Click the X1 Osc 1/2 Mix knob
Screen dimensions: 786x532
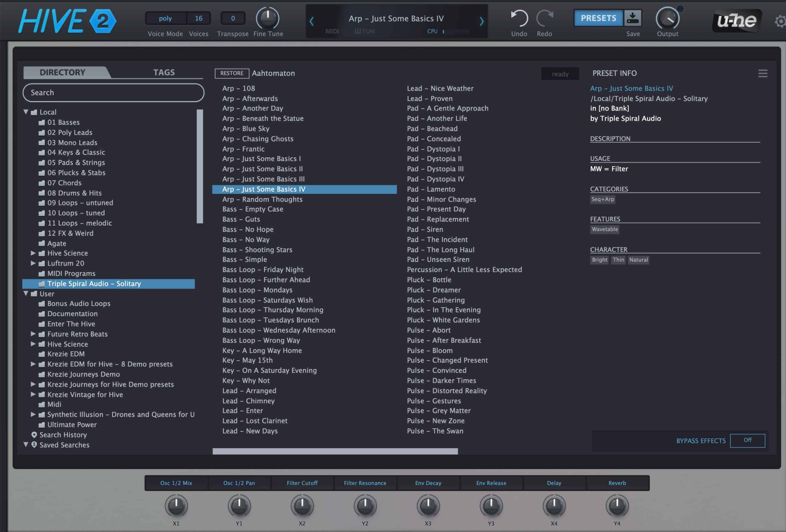pyautogui.click(x=176, y=506)
